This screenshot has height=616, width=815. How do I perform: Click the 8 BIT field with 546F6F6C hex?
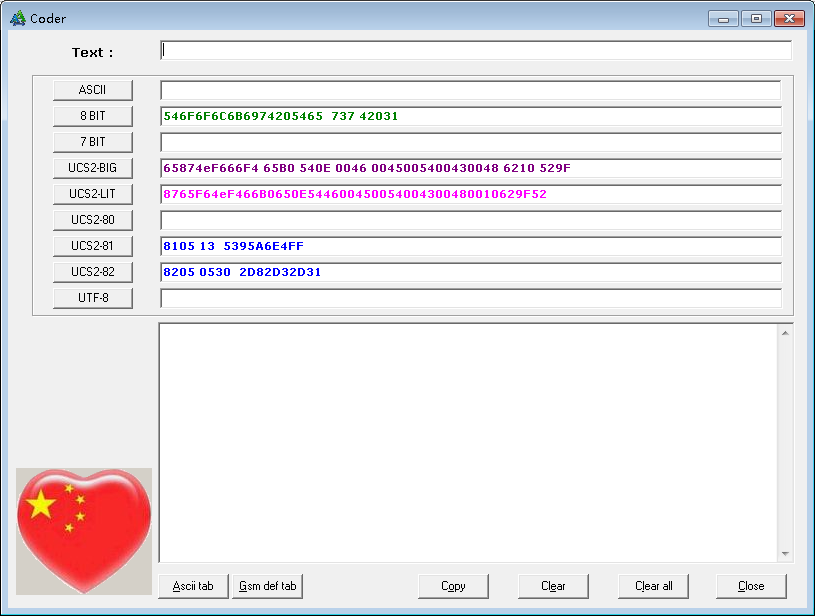point(470,116)
